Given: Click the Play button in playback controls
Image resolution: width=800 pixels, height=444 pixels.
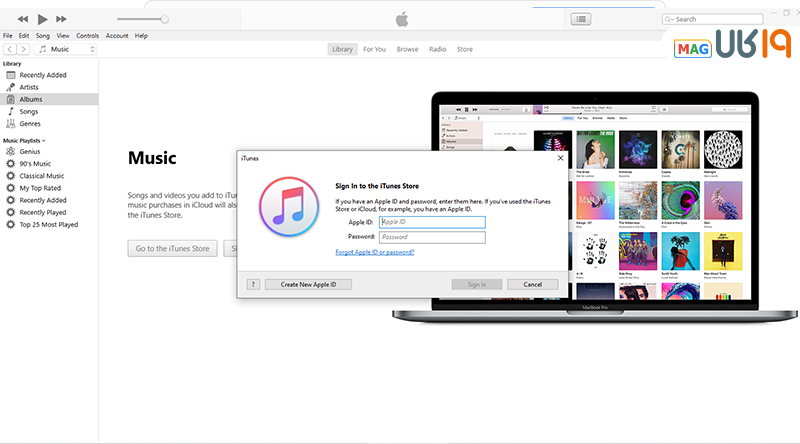Looking at the screenshot, I should 42,19.
